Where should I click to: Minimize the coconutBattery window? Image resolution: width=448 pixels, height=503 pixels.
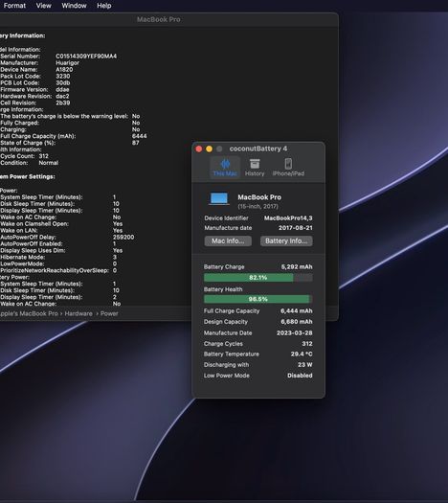(209, 149)
